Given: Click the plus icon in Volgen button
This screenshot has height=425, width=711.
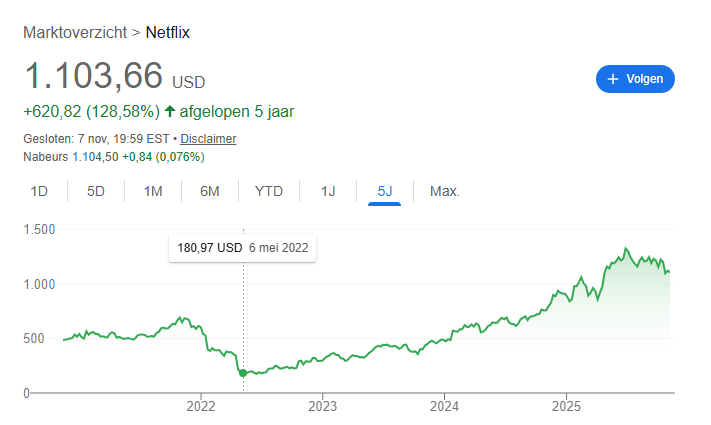Looking at the screenshot, I should [613, 79].
